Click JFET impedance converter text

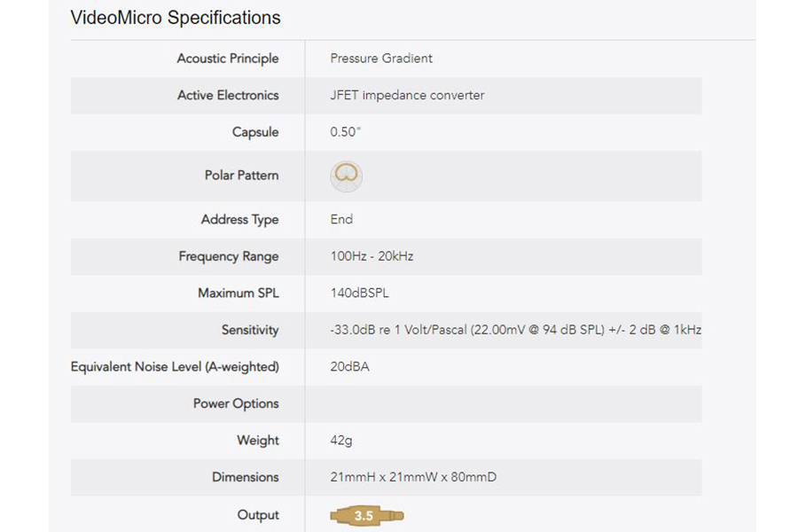pos(407,95)
